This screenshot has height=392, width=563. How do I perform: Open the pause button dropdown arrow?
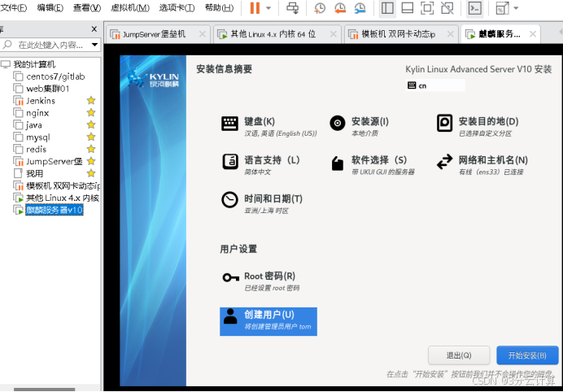pos(270,8)
